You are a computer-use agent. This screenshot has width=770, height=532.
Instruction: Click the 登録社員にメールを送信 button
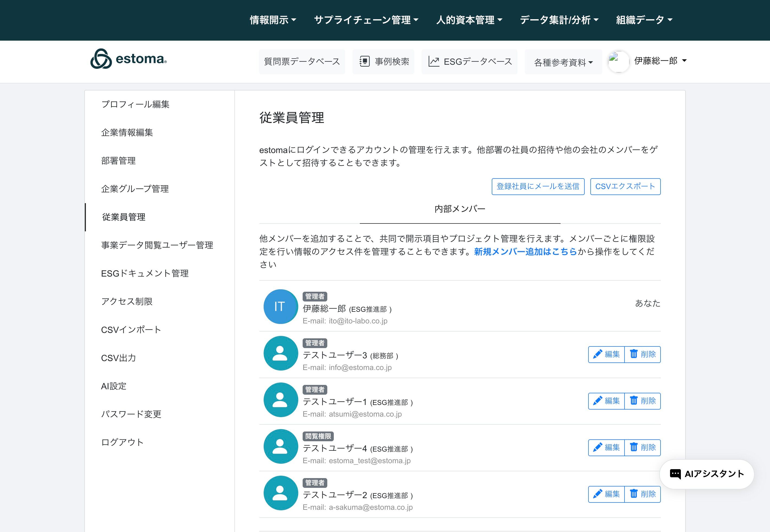click(x=538, y=186)
